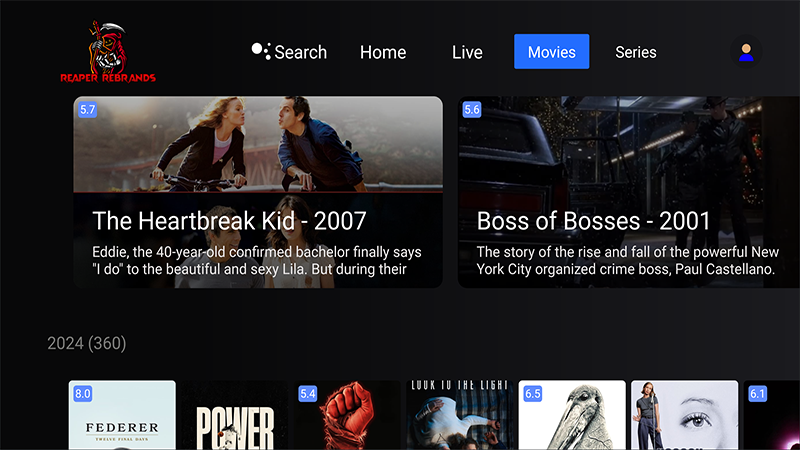
Task: Click the Reaper Rebrands logo
Action: tap(108, 52)
